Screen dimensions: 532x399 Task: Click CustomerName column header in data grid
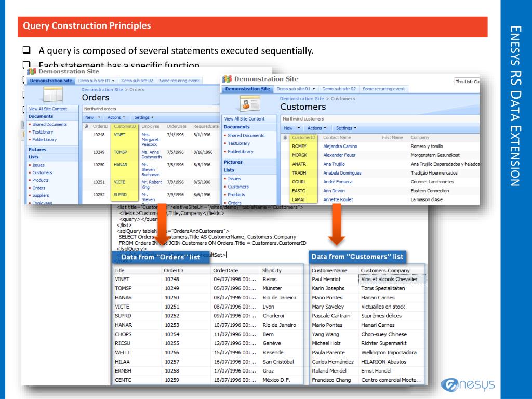(329, 270)
